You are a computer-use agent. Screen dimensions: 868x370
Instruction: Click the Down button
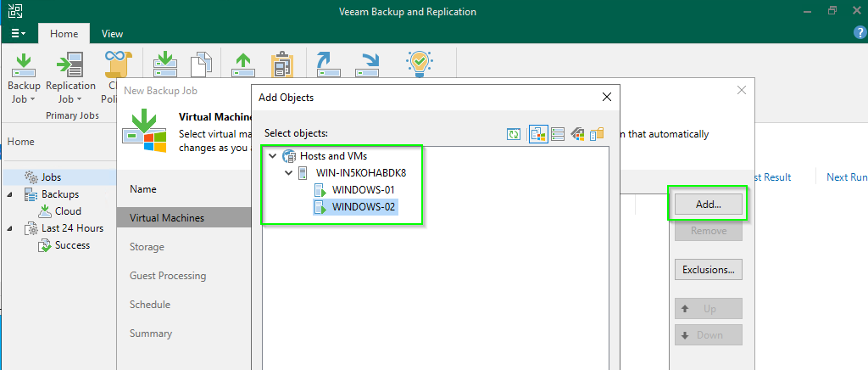(x=708, y=334)
